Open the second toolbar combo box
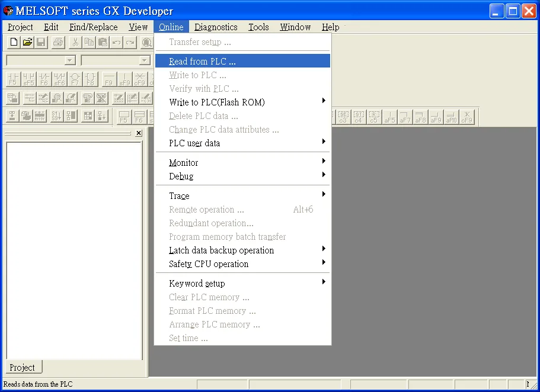This screenshot has width=540, height=392. click(145, 60)
